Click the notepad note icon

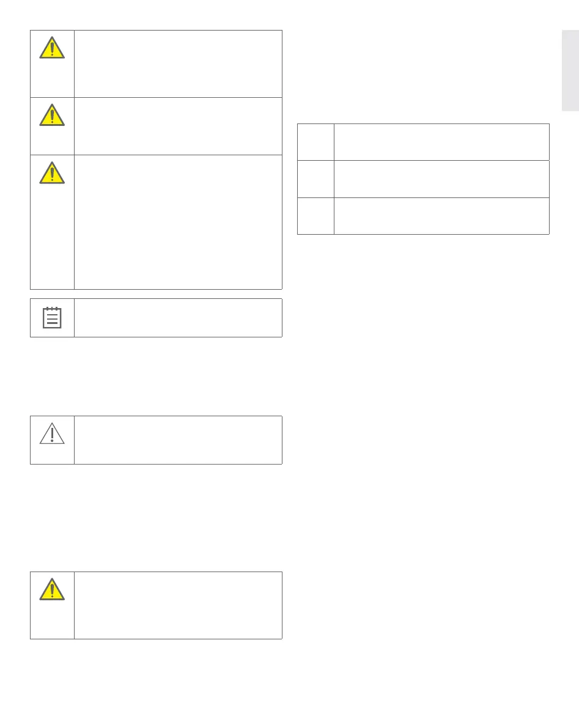click(52, 318)
